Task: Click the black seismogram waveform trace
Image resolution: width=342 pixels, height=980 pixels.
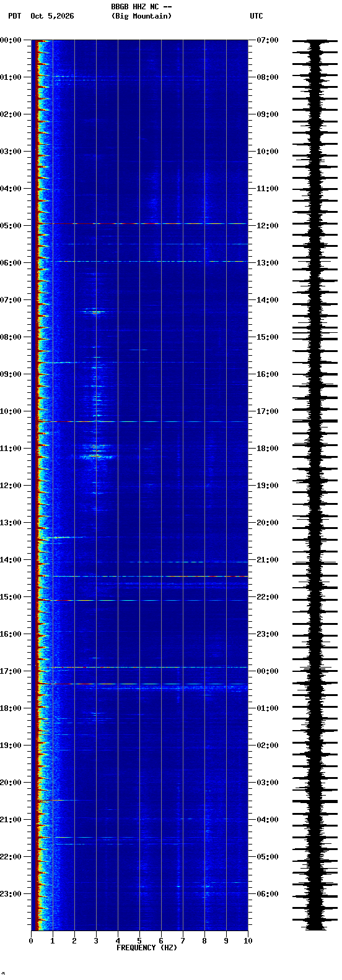Action: click(315, 485)
